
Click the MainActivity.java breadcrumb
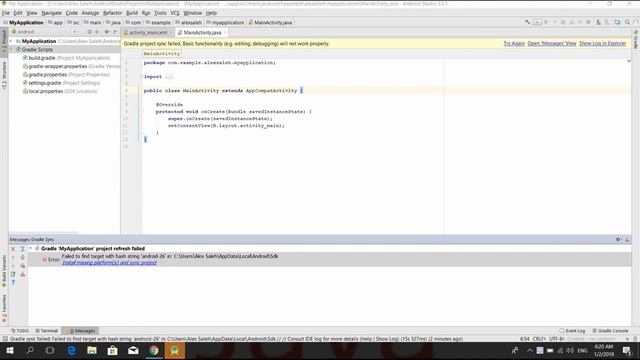270,22
